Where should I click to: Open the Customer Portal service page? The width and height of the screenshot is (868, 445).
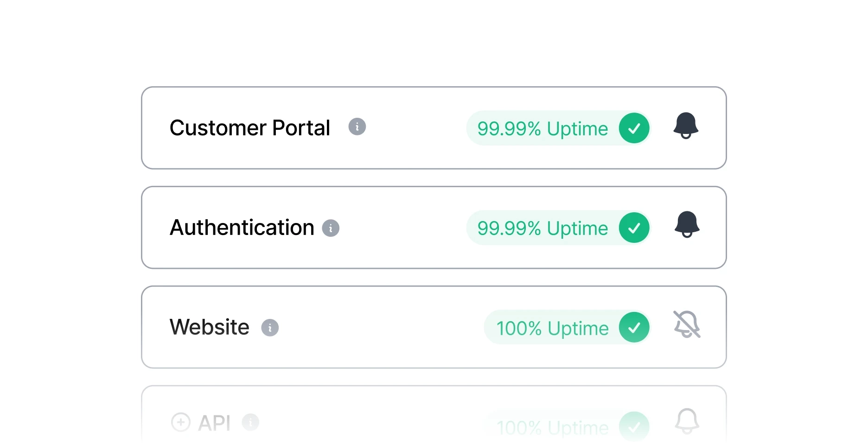tap(249, 127)
